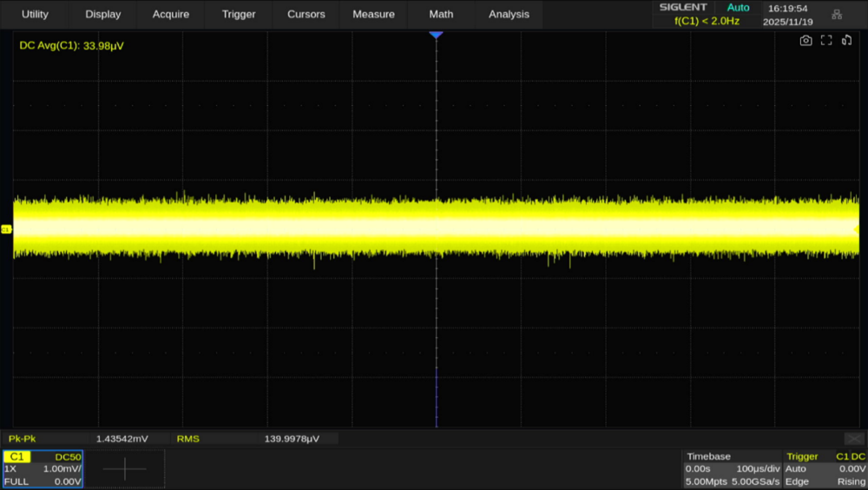Open the Trigger settings panel
868x490 pixels.
(x=825, y=469)
